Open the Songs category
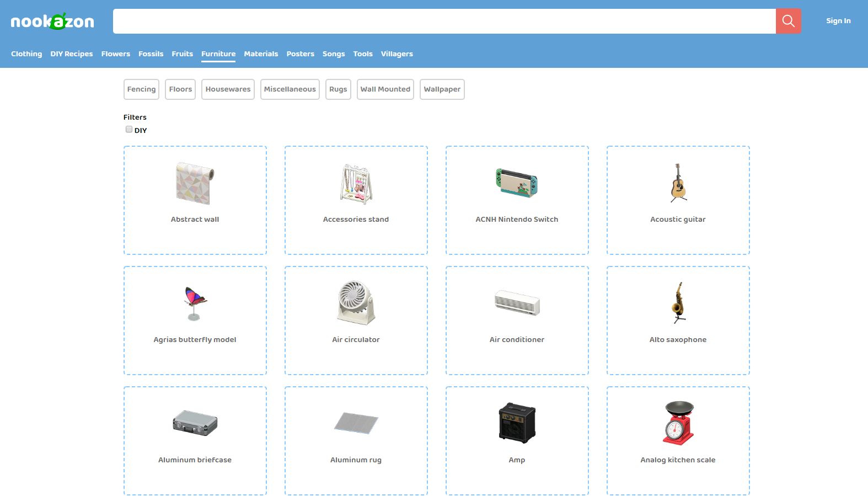Viewport: 868px width, 496px height. [x=334, y=54]
